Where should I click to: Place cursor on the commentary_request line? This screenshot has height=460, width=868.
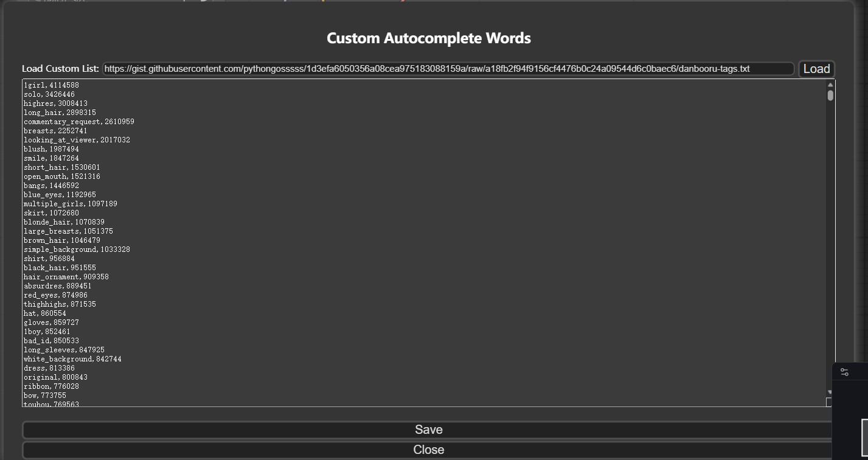coord(79,122)
